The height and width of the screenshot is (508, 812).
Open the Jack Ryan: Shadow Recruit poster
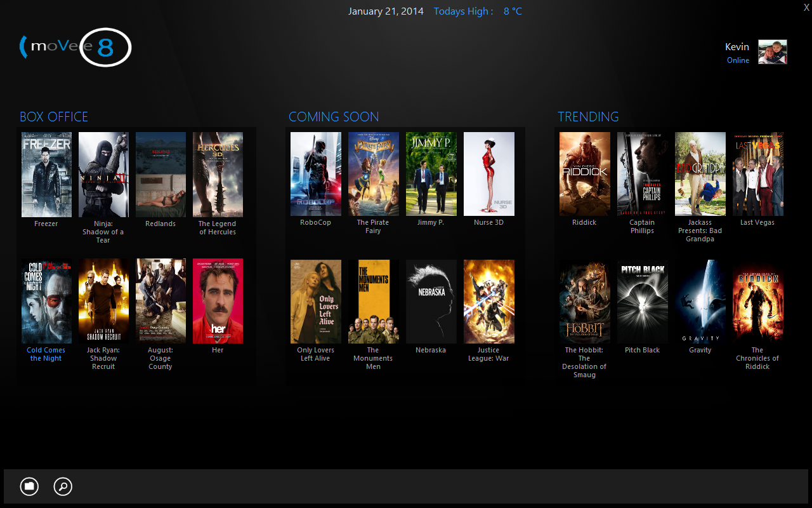103,301
